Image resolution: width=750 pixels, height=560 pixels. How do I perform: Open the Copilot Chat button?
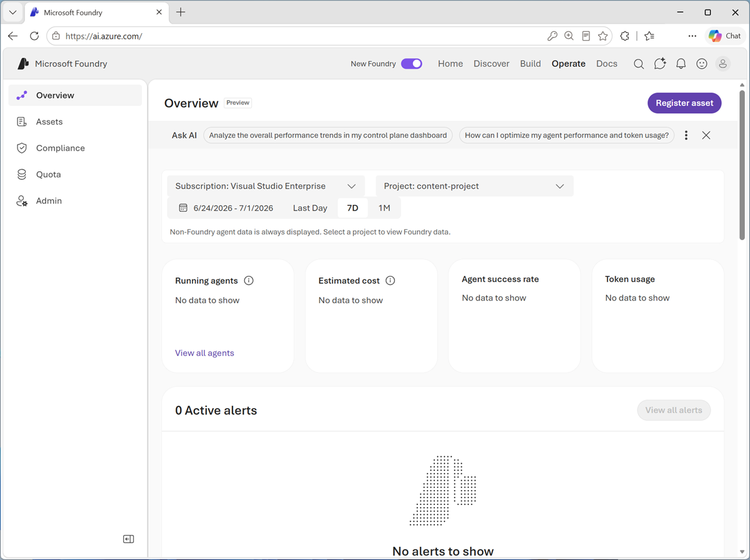pyautogui.click(x=724, y=36)
